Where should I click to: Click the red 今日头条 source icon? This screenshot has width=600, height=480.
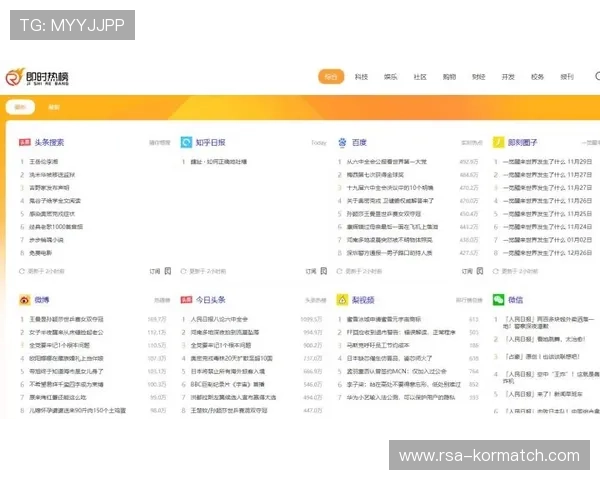tap(186, 300)
